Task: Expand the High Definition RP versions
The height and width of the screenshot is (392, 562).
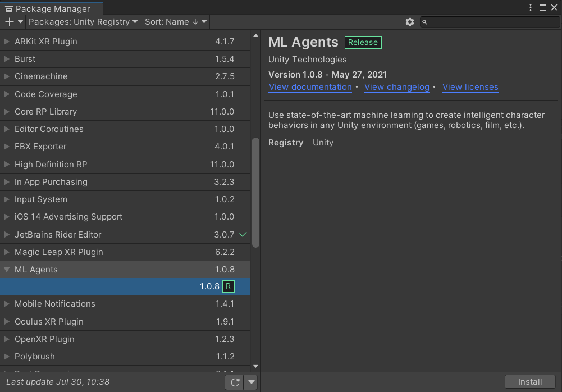Action: pyautogui.click(x=6, y=164)
